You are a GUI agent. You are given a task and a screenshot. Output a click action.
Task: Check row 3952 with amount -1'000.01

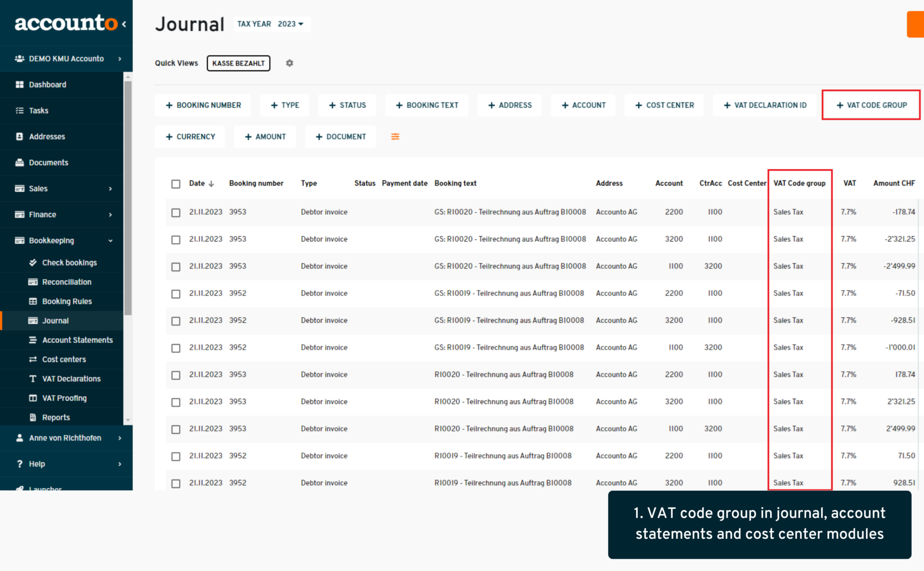tap(176, 348)
